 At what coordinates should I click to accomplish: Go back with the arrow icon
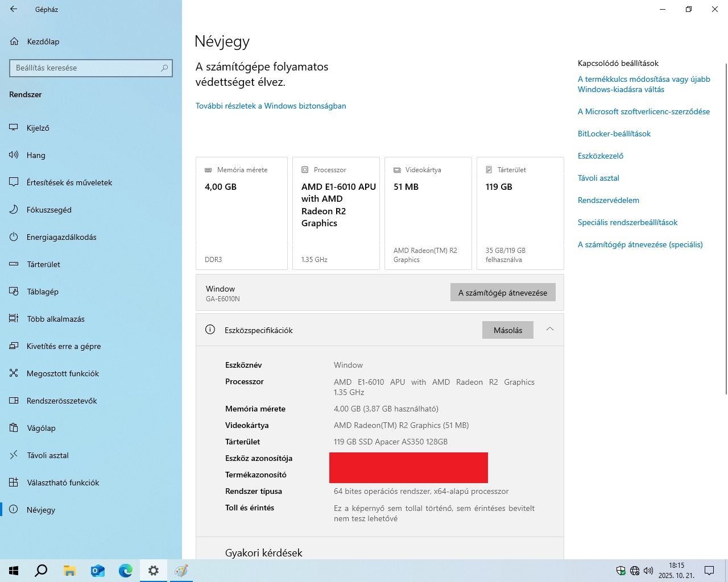tap(14, 9)
